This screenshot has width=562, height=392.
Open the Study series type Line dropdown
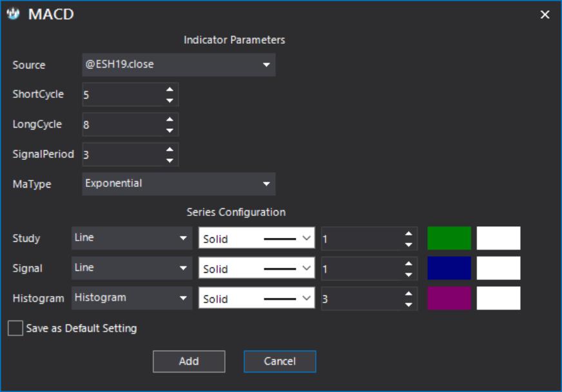coord(132,238)
